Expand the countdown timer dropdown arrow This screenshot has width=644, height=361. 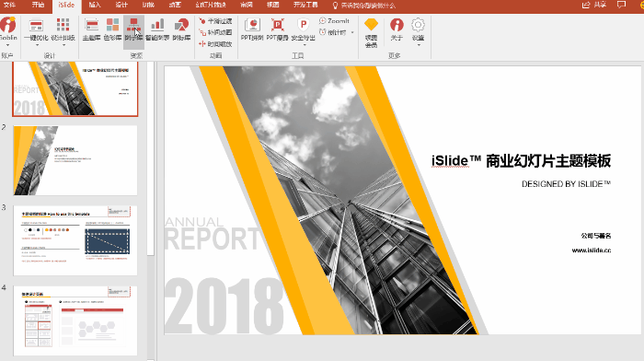352,32
